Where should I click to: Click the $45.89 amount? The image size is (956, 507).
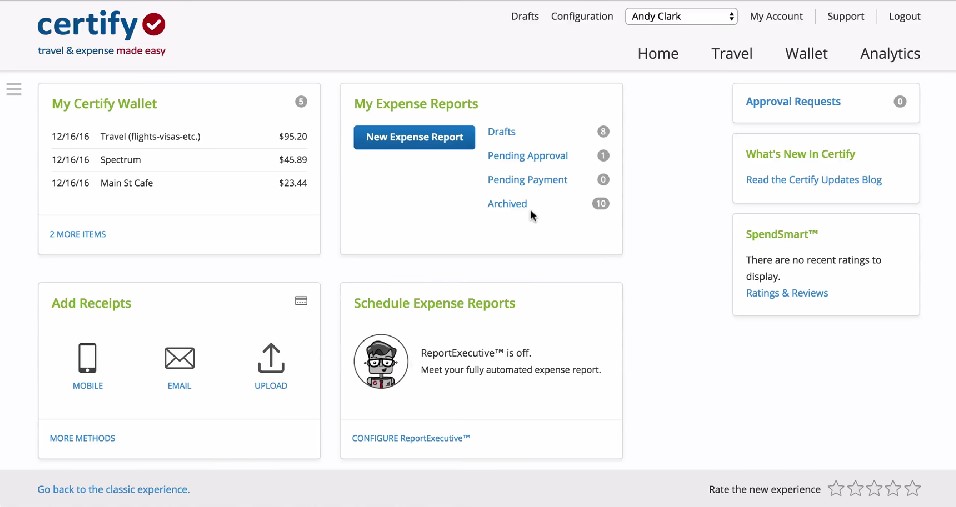tap(293, 160)
